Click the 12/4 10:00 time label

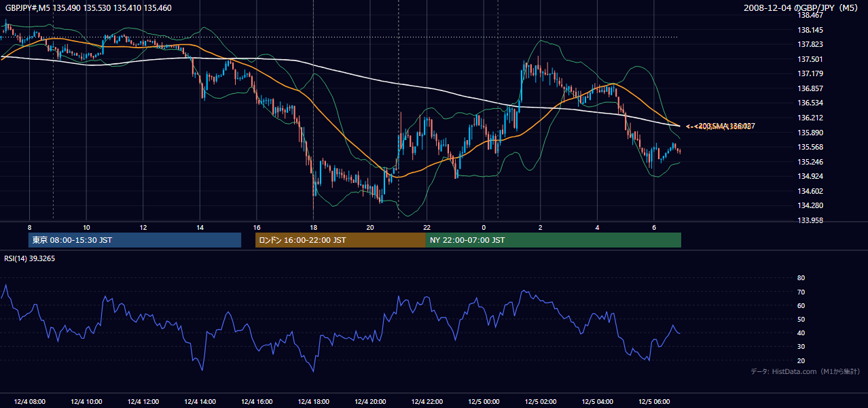(x=86, y=402)
